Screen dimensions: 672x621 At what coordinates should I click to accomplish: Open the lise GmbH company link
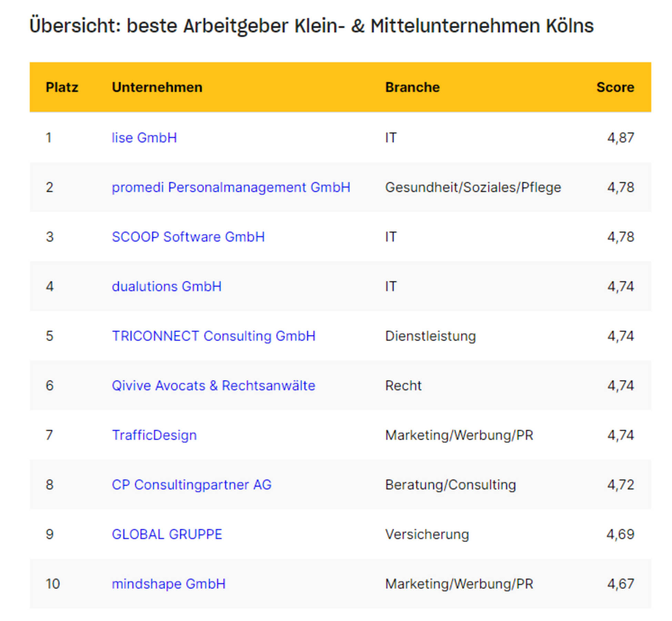point(144,138)
